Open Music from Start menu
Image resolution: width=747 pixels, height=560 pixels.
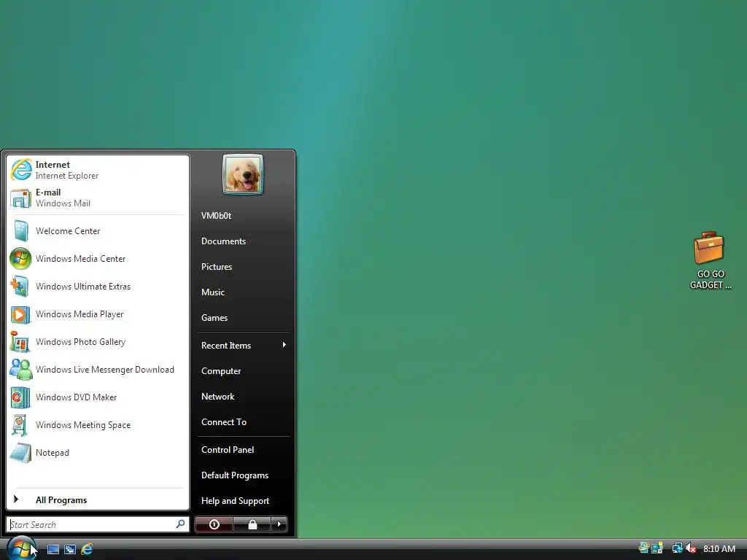coord(213,292)
